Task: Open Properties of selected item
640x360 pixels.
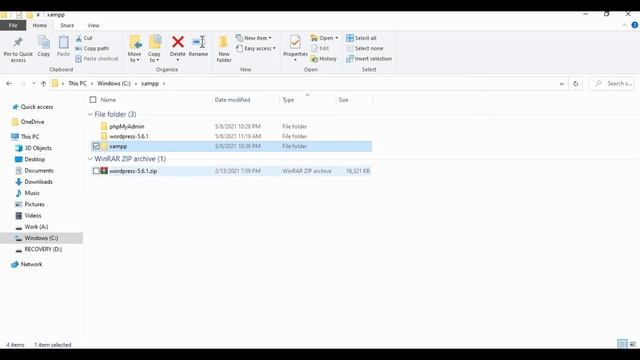Action: click(295, 48)
